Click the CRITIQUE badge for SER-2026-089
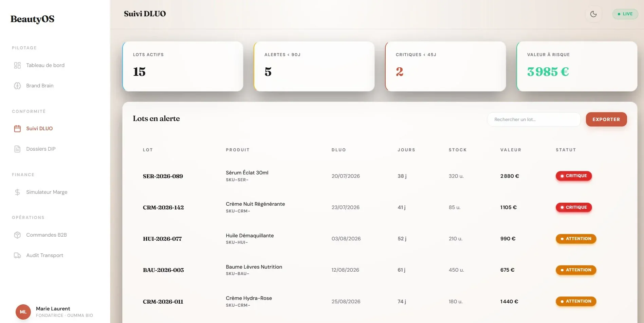This screenshot has height=323, width=644. click(x=574, y=176)
